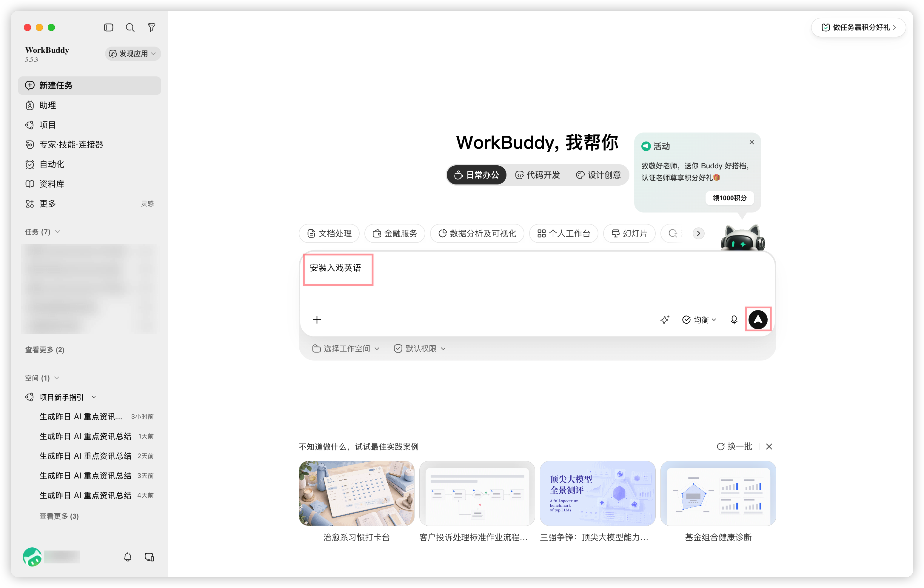
Task: Collapse the 项目新手指引 chevron
Action: 94,397
